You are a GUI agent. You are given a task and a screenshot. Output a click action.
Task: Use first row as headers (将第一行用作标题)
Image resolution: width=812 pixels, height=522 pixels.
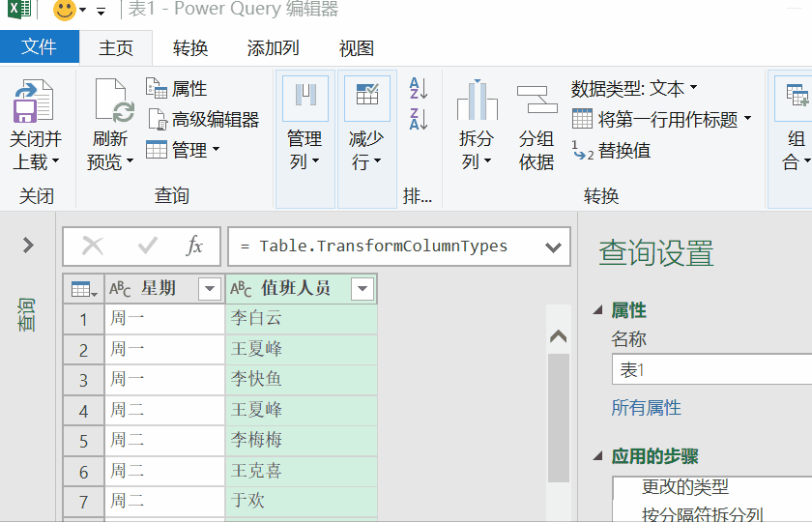pos(662,120)
